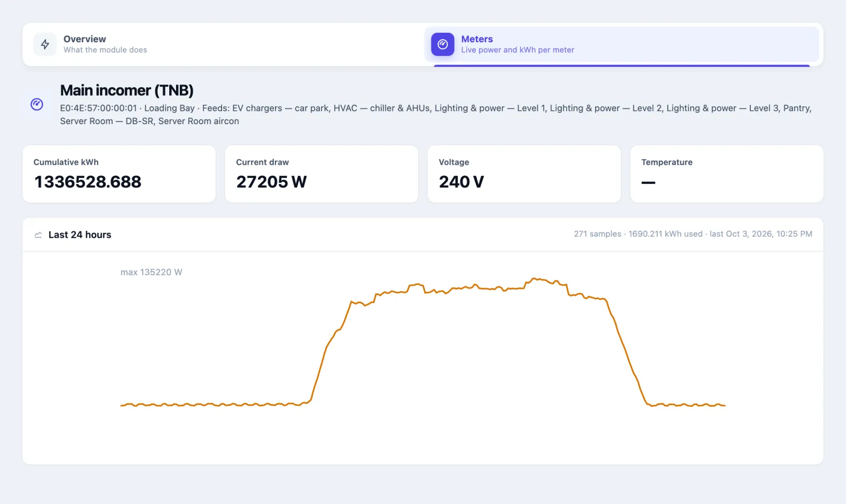846x504 pixels.
Task: Click the Cumulative kWh label
Action: pos(66,162)
